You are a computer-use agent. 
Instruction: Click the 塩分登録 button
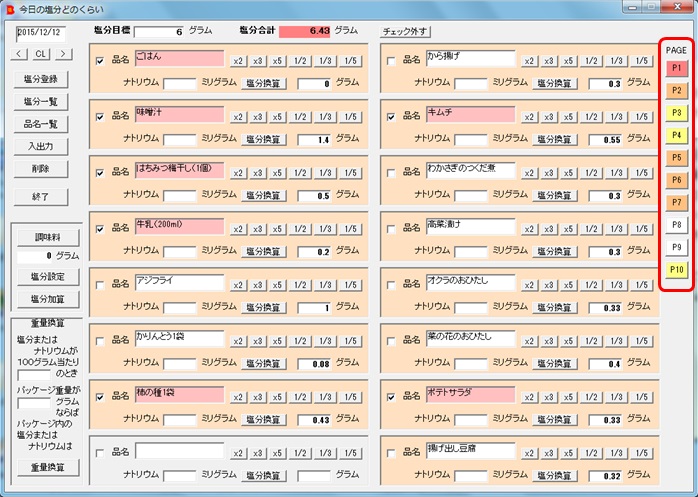pos(41,79)
